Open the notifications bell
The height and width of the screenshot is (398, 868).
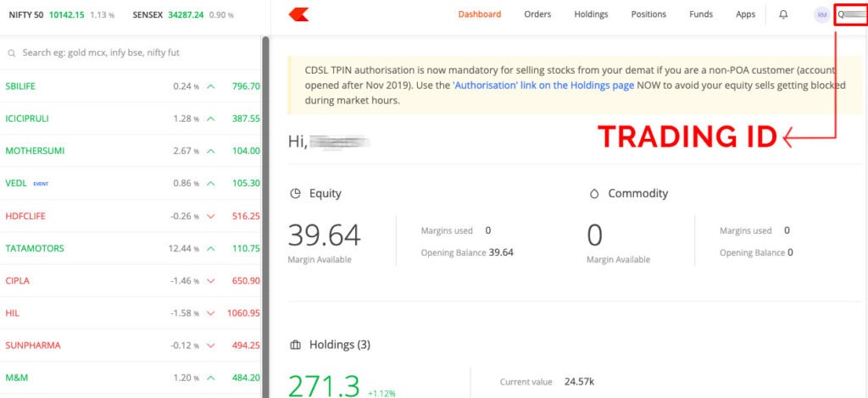click(783, 15)
